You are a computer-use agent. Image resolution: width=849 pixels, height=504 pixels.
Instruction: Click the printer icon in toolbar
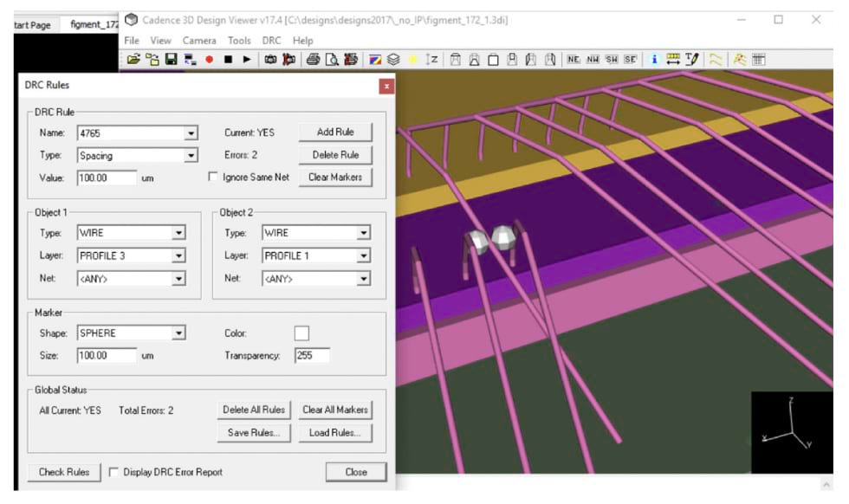313,60
